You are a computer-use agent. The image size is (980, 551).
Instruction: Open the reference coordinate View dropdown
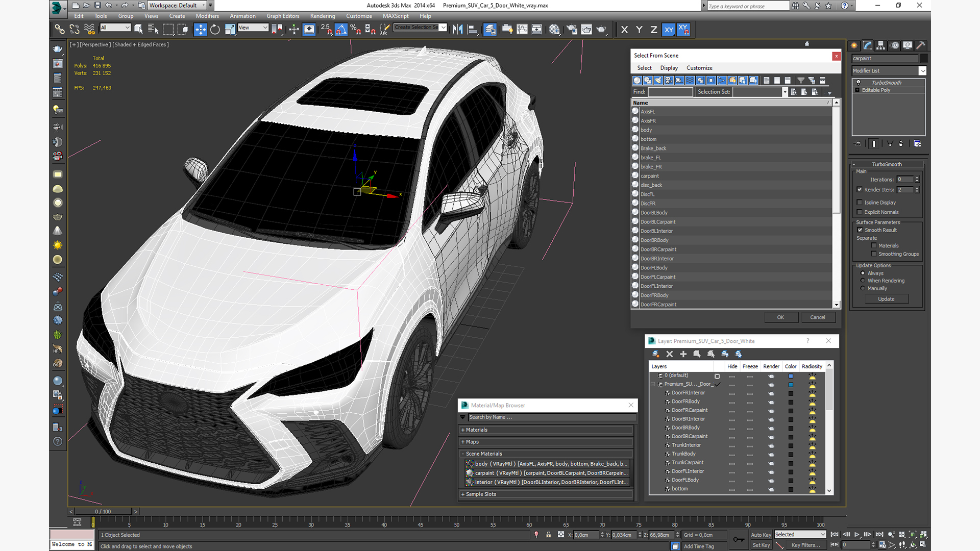265,28
